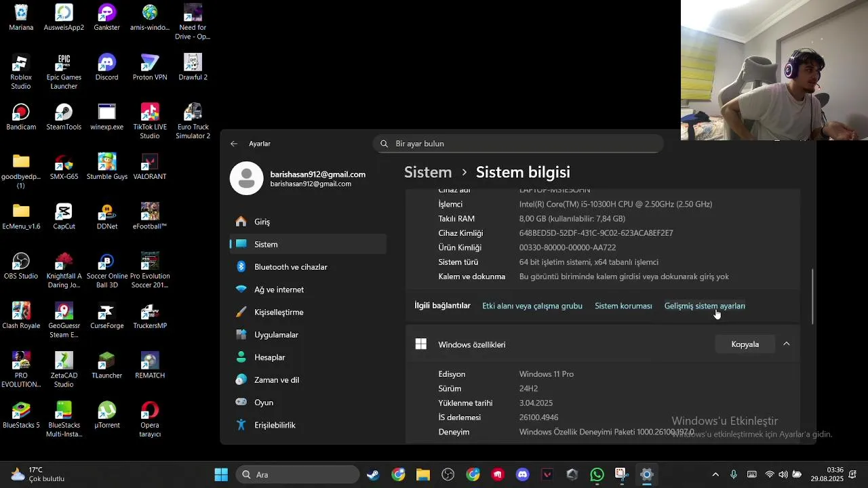The width and height of the screenshot is (868, 488).
Task: Open VALORANT desktop shortcut
Action: pos(150,167)
